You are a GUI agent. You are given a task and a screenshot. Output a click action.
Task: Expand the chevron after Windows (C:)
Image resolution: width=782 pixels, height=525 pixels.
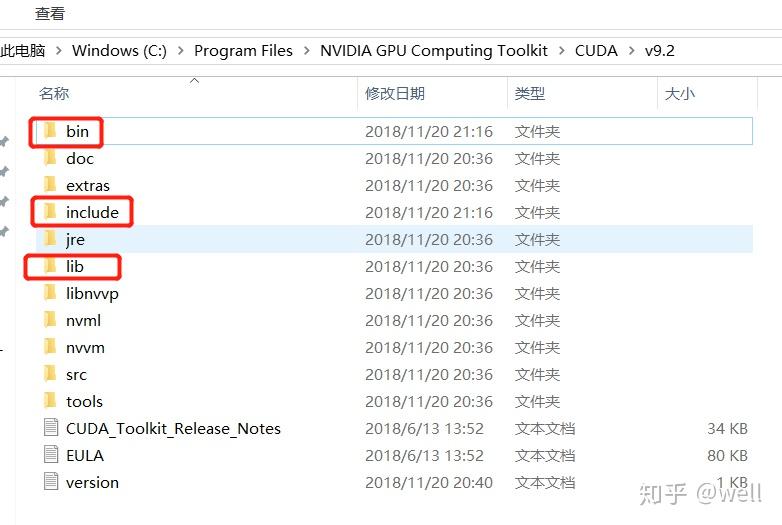click(x=181, y=51)
